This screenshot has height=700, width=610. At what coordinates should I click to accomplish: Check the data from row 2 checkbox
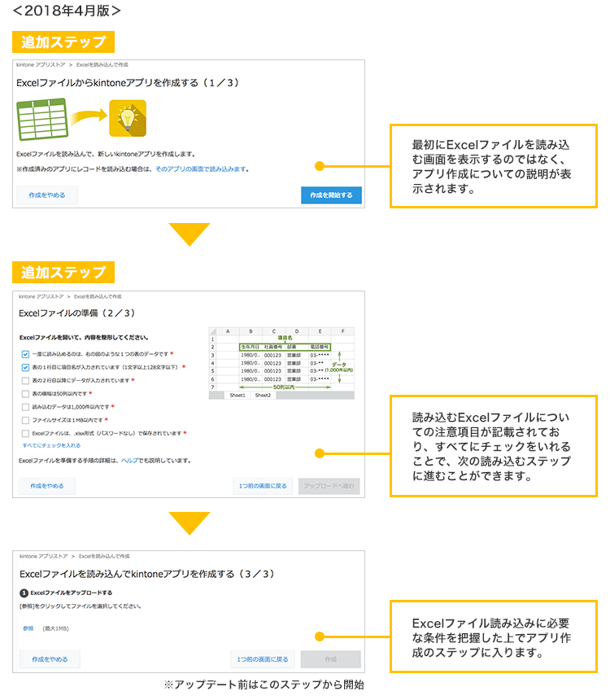pos(25,380)
